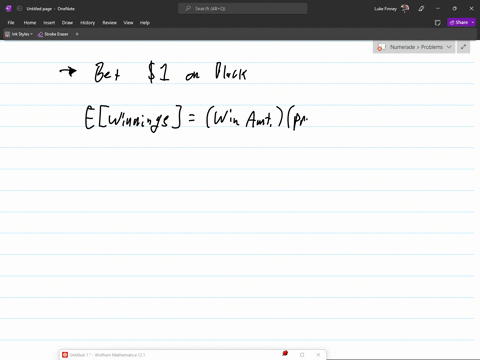480x360 pixels.
Task: Switch to the Draw tab
Action: (67, 23)
